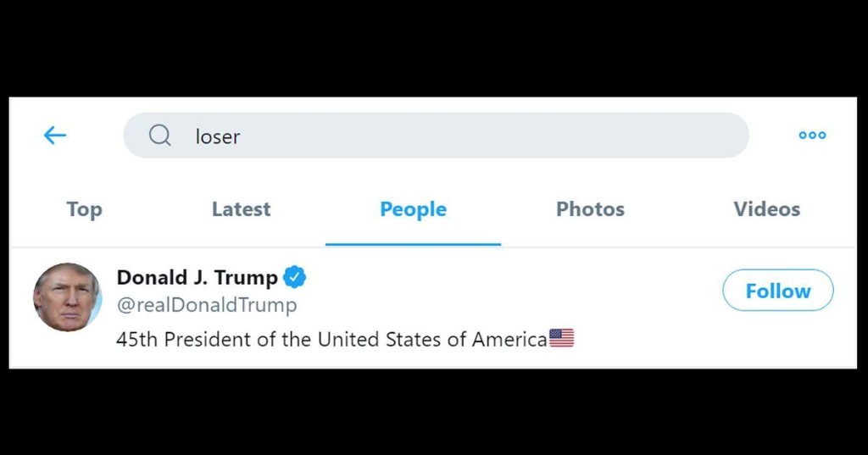Open the three-dot more options menu

pos(812,135)
